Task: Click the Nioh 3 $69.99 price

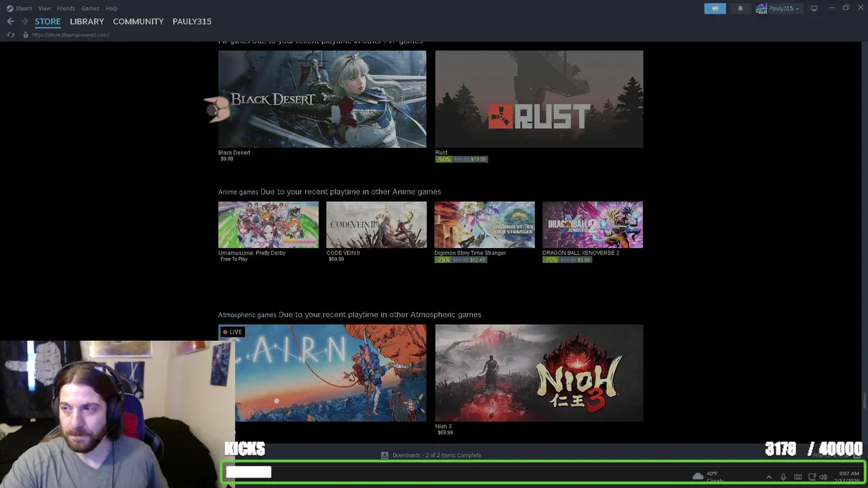Action: tap(445, 432)
